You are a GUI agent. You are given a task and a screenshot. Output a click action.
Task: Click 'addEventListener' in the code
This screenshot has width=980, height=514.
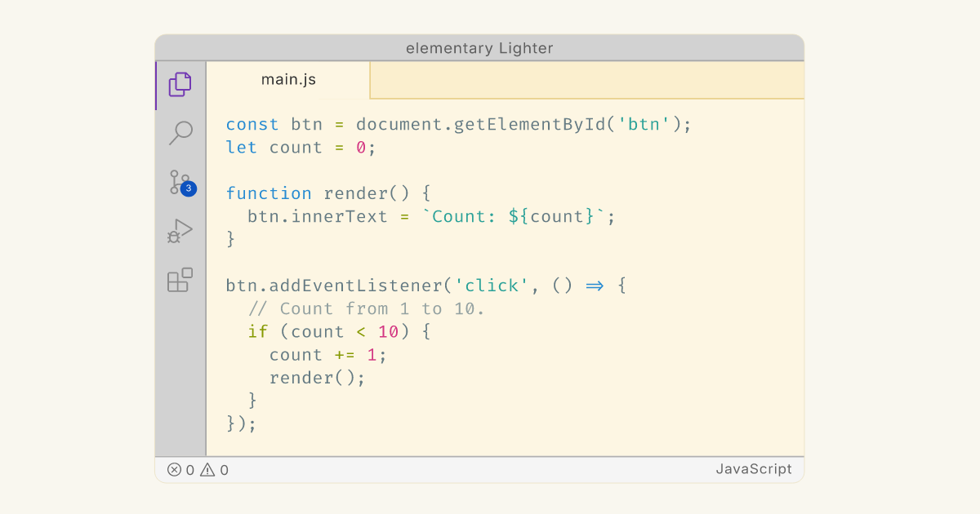point(355,286)
